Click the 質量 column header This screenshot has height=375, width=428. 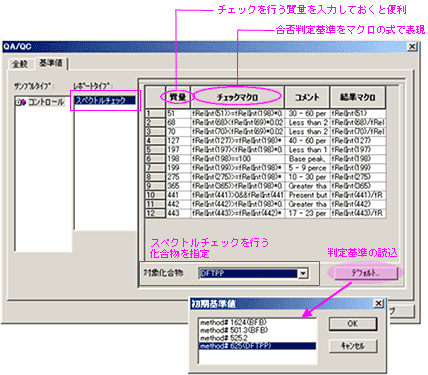click(x=178, y=97)
